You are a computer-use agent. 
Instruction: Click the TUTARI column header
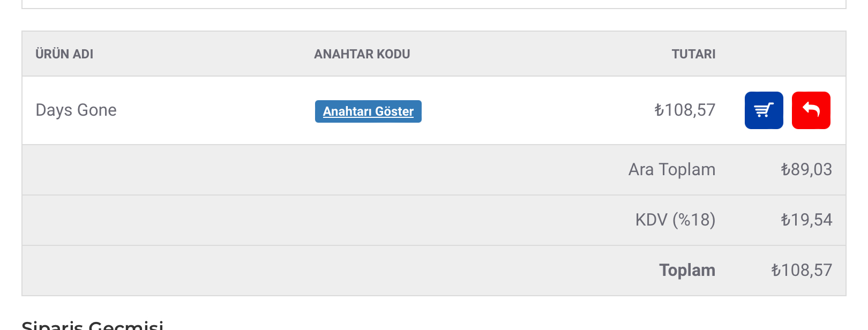point(693,54)
